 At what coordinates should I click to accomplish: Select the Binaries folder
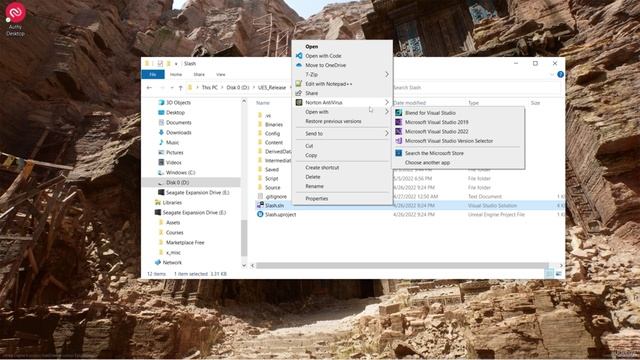[274, 124]
